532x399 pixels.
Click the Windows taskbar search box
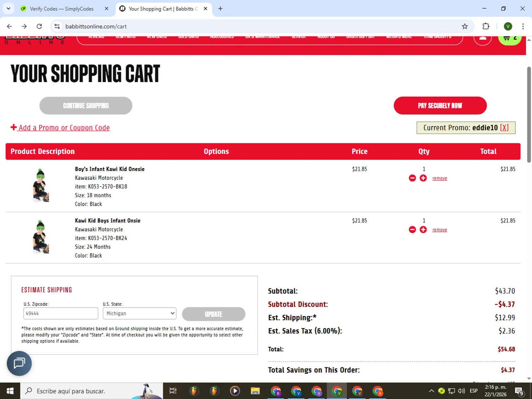pos(92,391)
